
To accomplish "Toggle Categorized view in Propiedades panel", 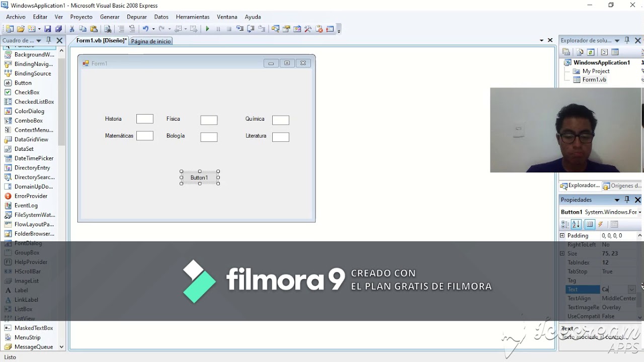I will pyautogui.click(x=566, y=225).
